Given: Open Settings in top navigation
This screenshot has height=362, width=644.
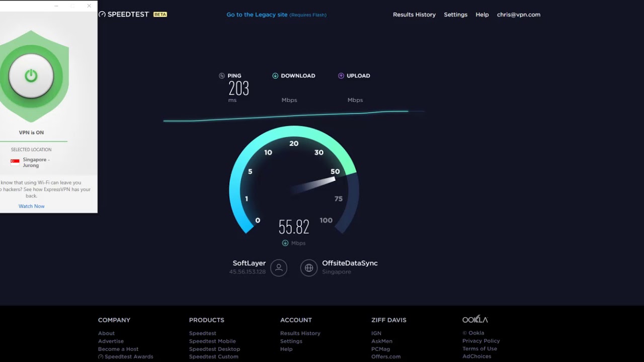Looking at the screenshot, I should 456,15.
